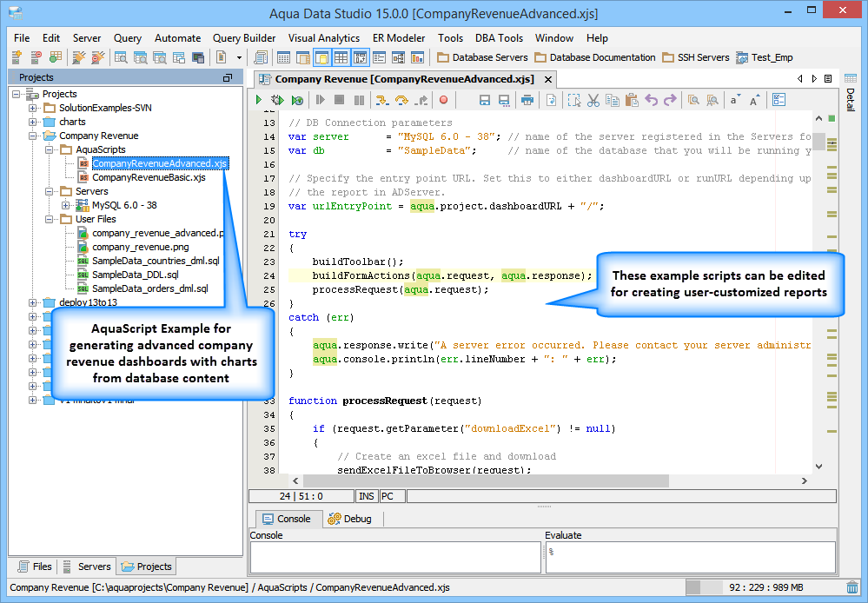Click the Undo arrow icon
This screenshot has width=868, height=603.
[652, 101]
